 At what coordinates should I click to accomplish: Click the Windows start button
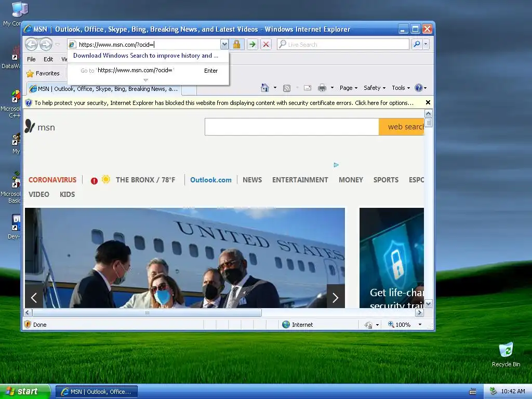tap(25, 392)
